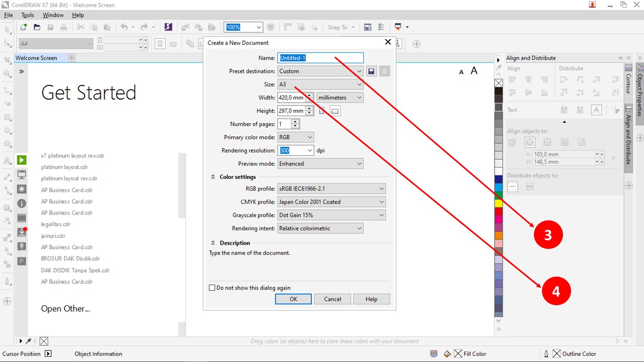Screen dimensions: 644x362
Task: Click the Redo arrow icon
Action: coord(144,27)
